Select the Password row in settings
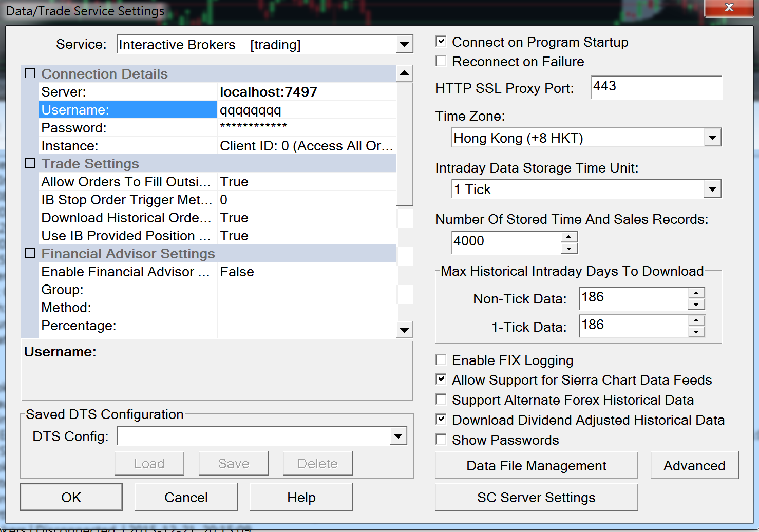Viewport: 759px width, 532px height. pos(127,128)
